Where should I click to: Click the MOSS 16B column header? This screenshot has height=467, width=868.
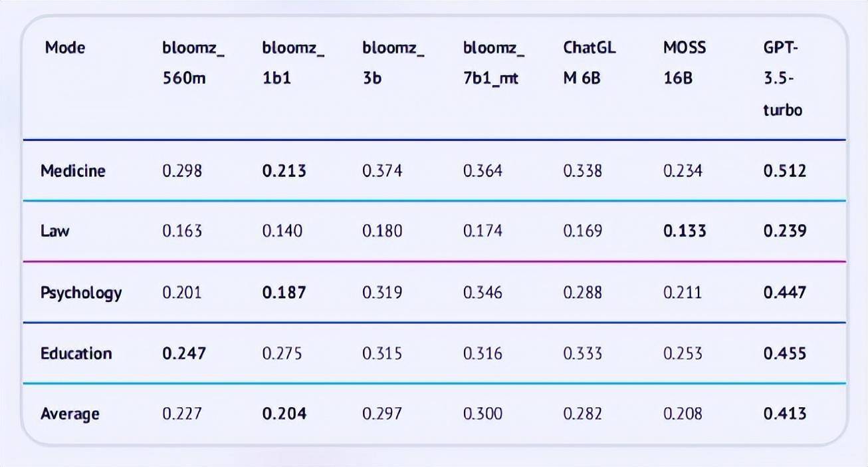pos(685,63)
